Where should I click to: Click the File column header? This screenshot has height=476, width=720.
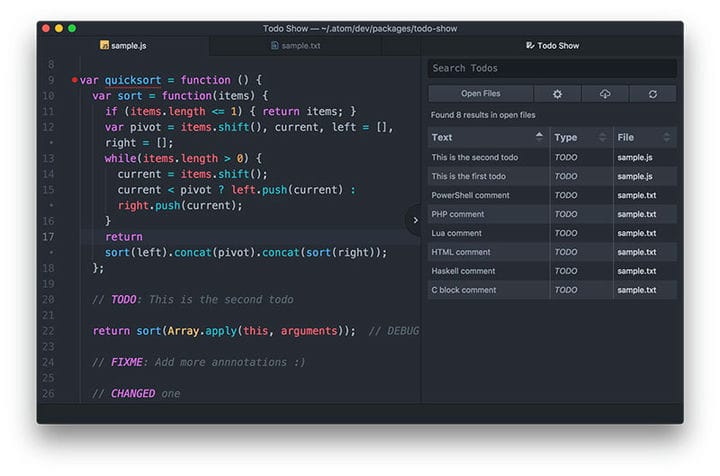[x=645, y=137]
